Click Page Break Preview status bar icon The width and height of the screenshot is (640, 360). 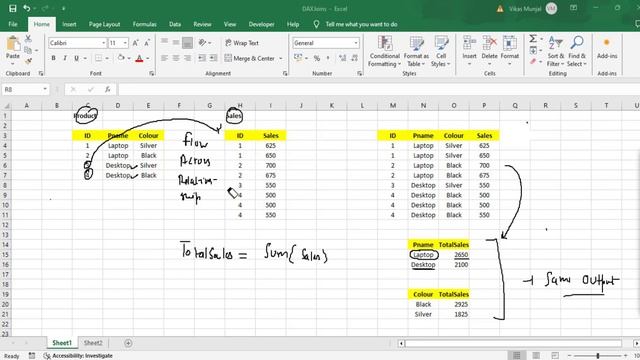click(555, 356)
